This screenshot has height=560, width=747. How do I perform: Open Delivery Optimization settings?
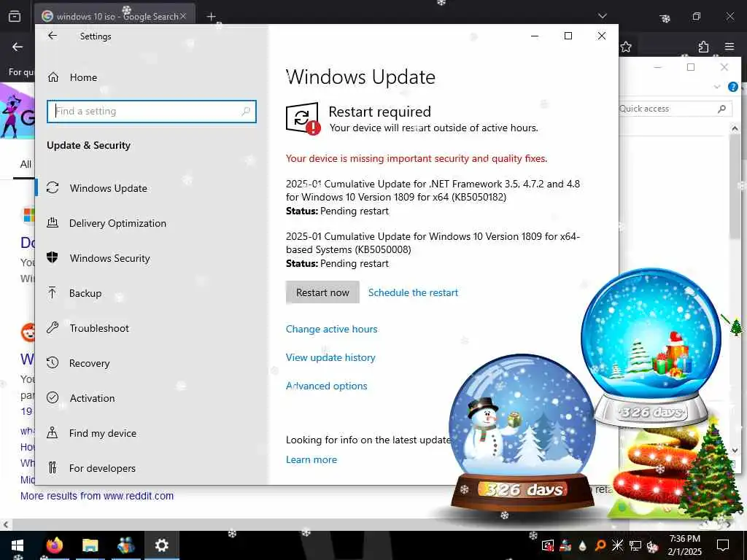[117, 223]
